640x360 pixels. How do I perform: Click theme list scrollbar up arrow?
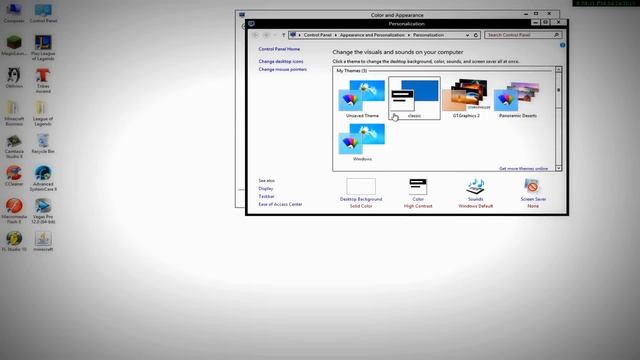pos(558,70)
